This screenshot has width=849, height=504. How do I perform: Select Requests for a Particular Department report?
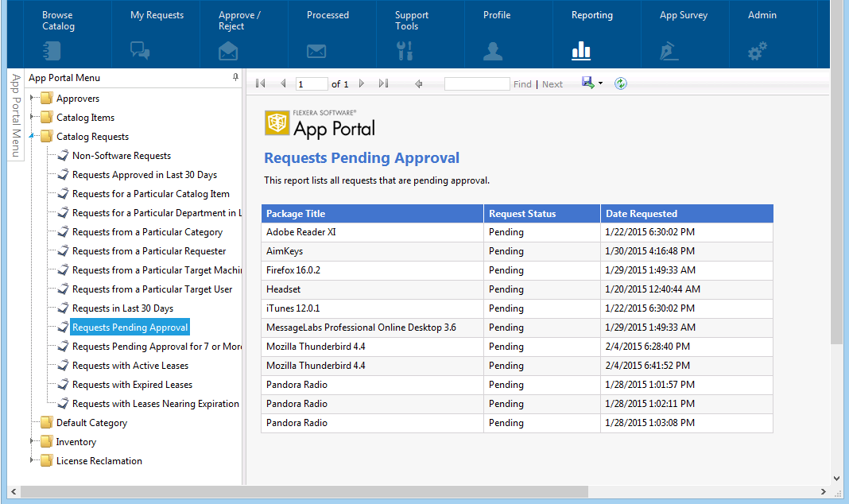pyautogui.click(x=157, y=213)
